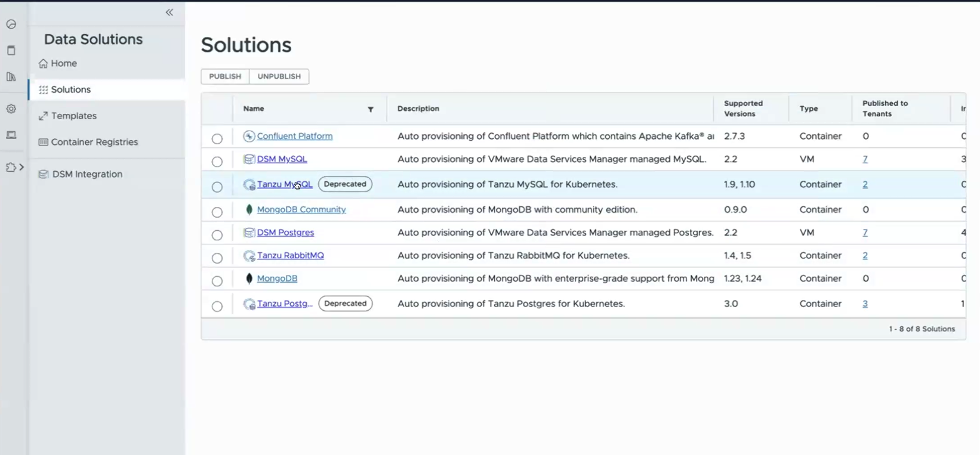This screenshot has width=980, height=455.
Task: Select the MongoDB row radio button
Action: (x=217, y=281)
